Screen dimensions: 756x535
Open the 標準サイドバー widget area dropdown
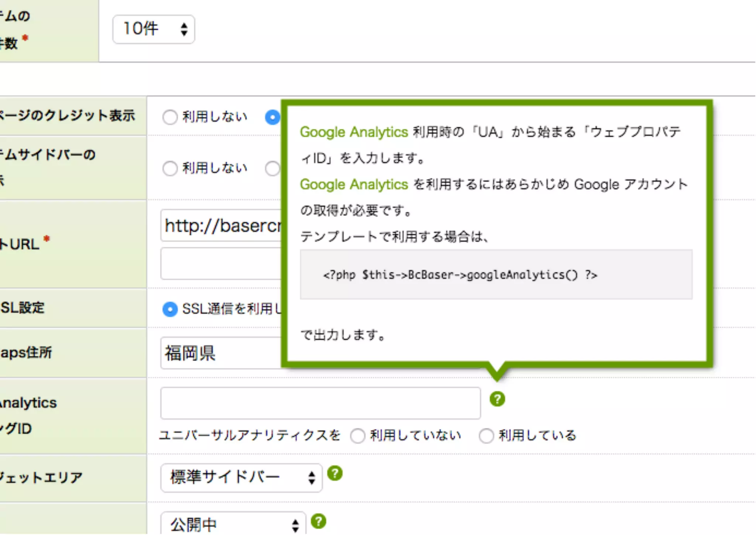[x=241, y=478]
